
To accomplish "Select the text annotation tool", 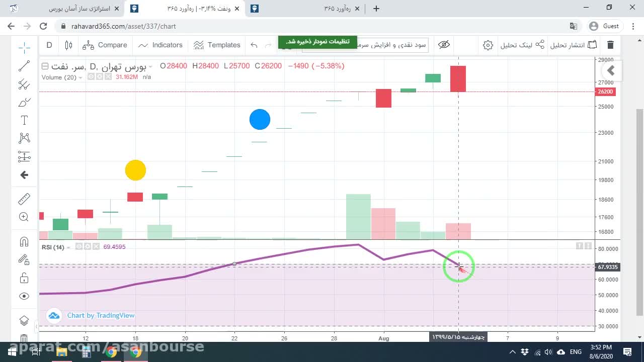I will coord(24,120).
